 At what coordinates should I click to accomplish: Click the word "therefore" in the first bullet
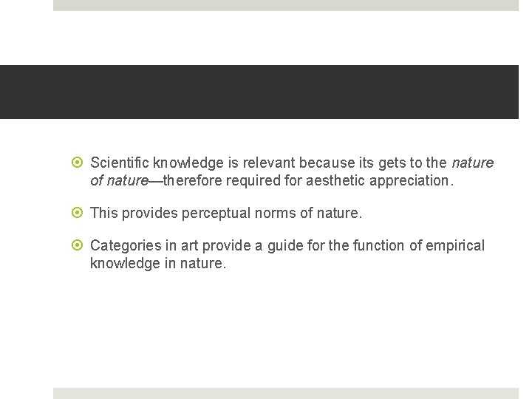pyautogui.click(x=191, y=180)
